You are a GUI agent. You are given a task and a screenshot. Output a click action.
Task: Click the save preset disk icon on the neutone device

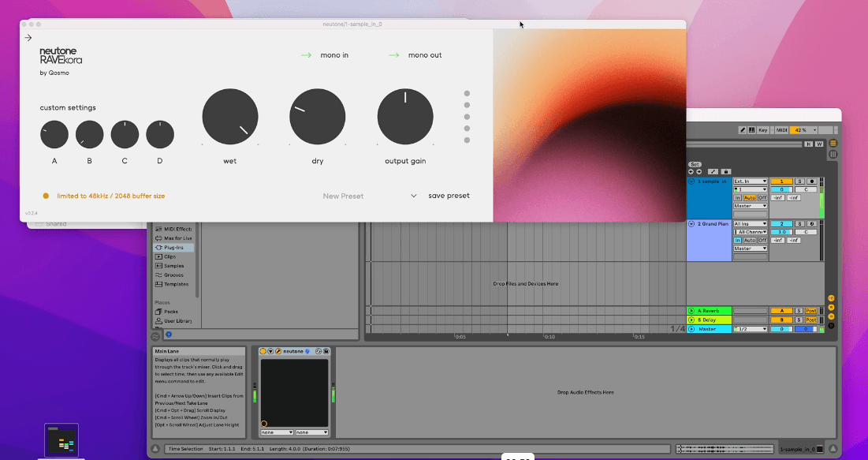point(326,351)
